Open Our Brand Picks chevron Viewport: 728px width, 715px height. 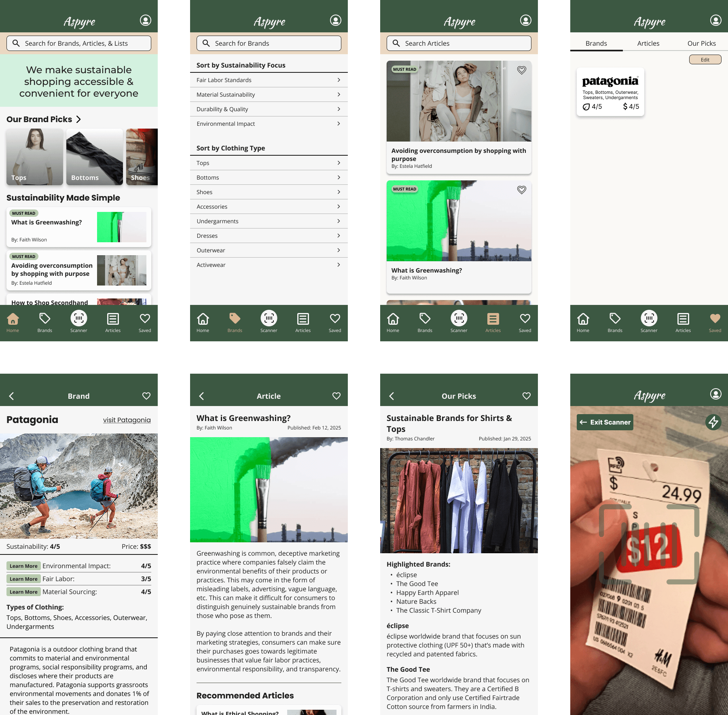coord(79,119)
